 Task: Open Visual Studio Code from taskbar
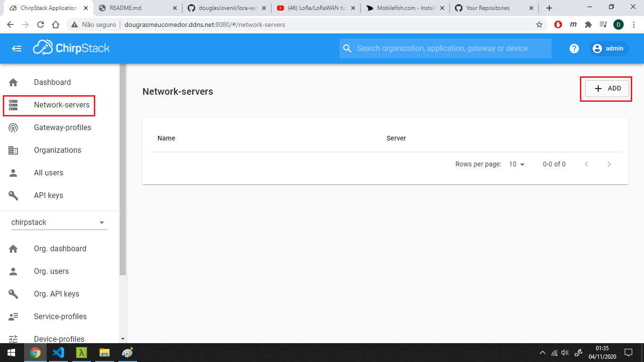click(58, 353)
